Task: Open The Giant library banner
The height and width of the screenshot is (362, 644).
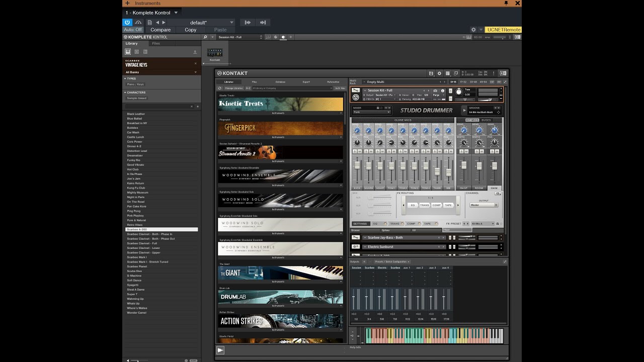Action: pyautogui.click(x=280, y=273)
